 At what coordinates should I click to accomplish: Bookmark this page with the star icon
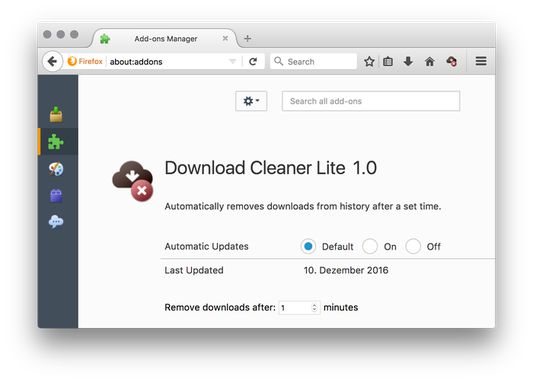point(369,62)
